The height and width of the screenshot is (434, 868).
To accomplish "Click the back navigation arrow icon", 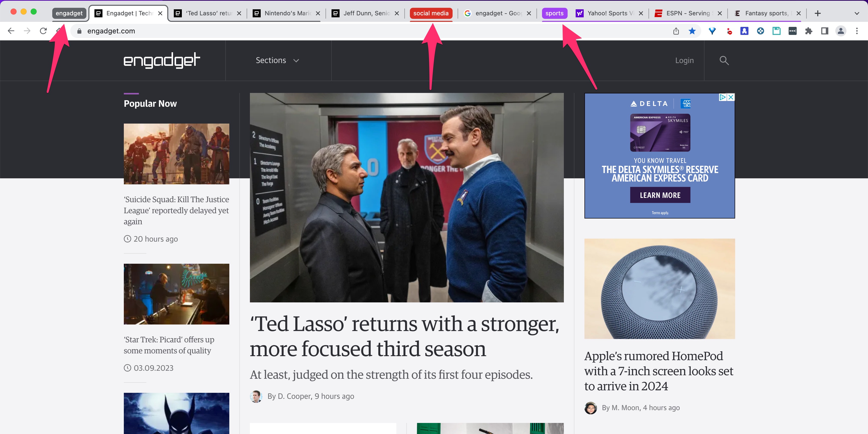I will (x=11, y=30).
